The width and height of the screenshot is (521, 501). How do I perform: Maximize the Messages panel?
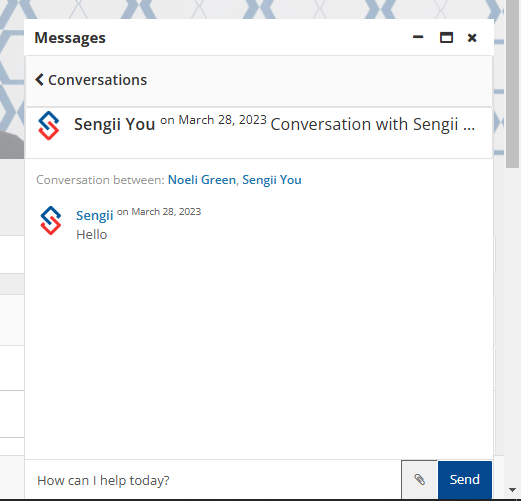(x=446, y=38)
